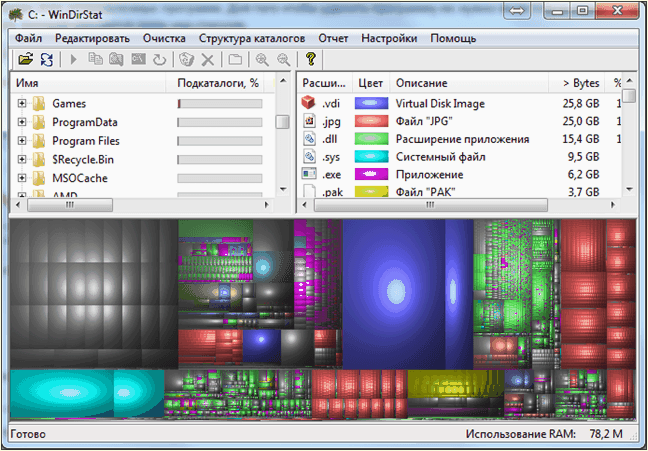648x451 pixels.
Task: Click the magenta .exe color swatch
Action: tap(371, 174)
